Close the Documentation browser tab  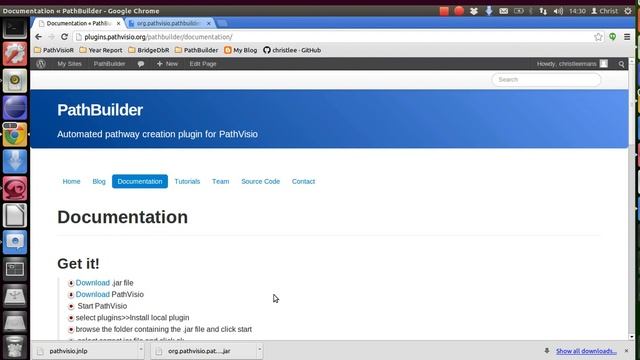(118, 24)
